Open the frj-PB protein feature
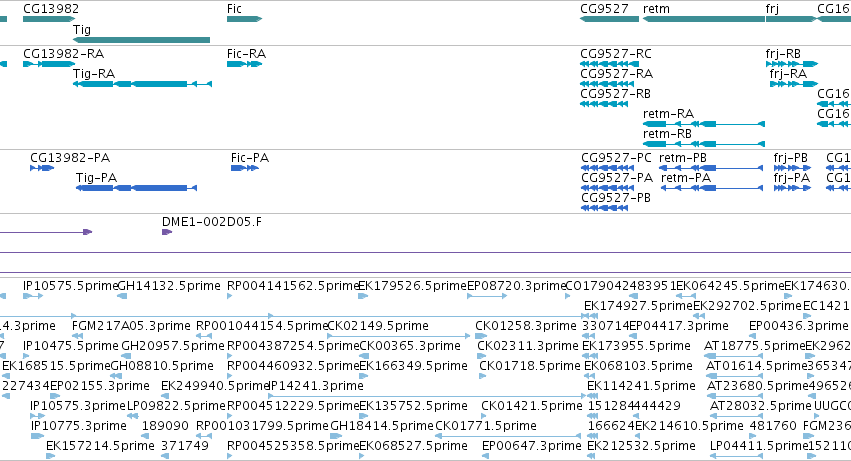 792,168
